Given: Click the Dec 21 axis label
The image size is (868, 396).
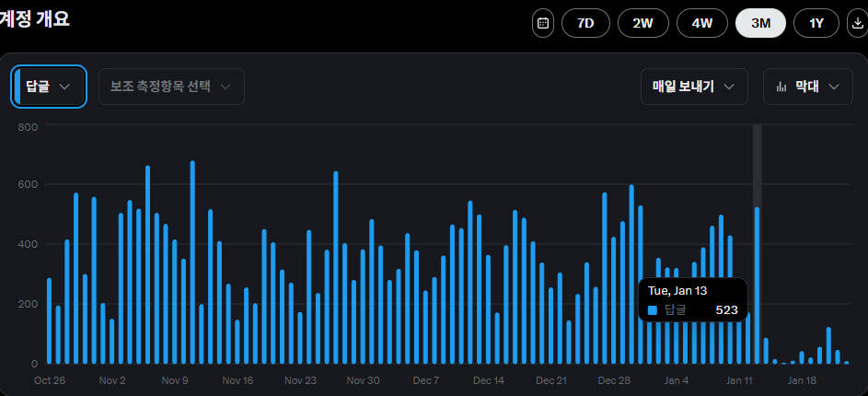Looking at the screenshot, I should tap(551, 380).
